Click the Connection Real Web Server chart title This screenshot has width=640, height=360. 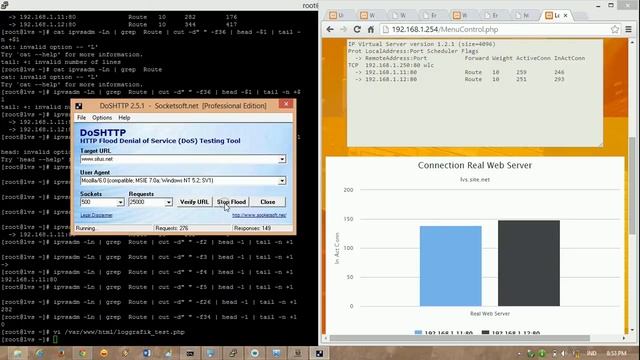475,165
